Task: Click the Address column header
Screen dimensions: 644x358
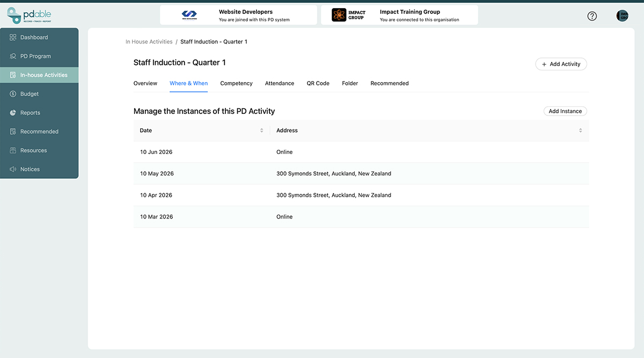Action: (x=429, y=130)
